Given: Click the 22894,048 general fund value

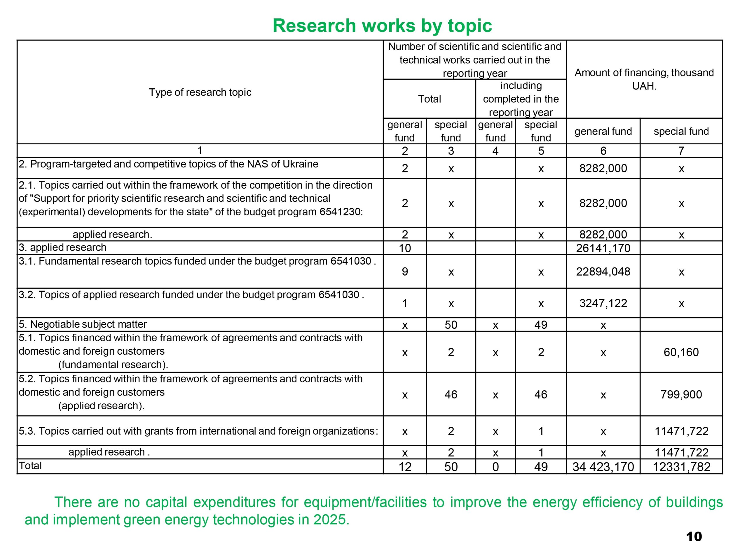Looking at the screenshot, I should (603, 272).
